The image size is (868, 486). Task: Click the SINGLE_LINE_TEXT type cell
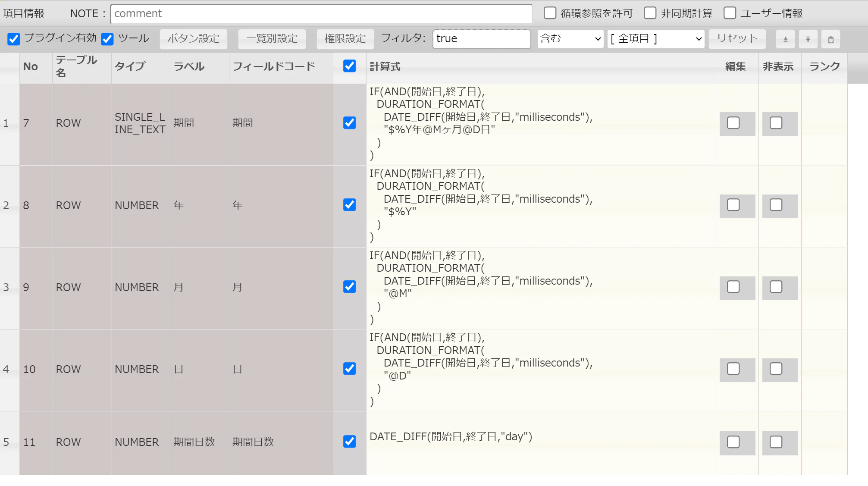(141, 124)
